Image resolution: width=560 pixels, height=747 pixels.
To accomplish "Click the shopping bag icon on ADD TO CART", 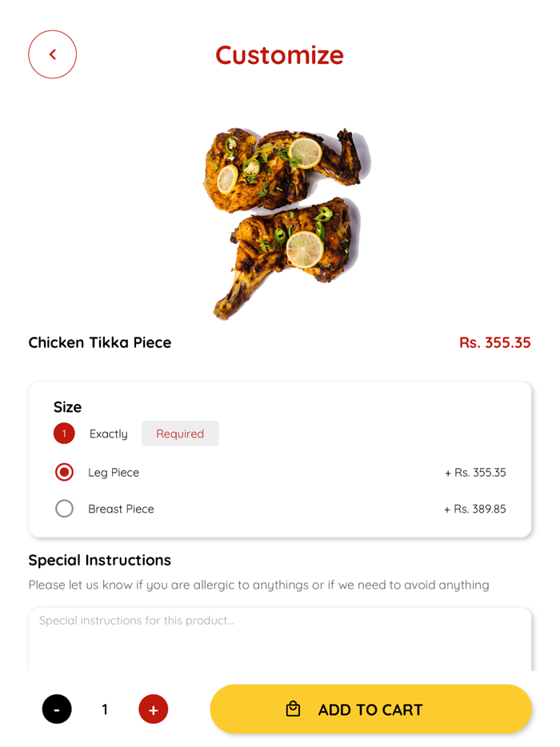I will (x=294, y=709).
